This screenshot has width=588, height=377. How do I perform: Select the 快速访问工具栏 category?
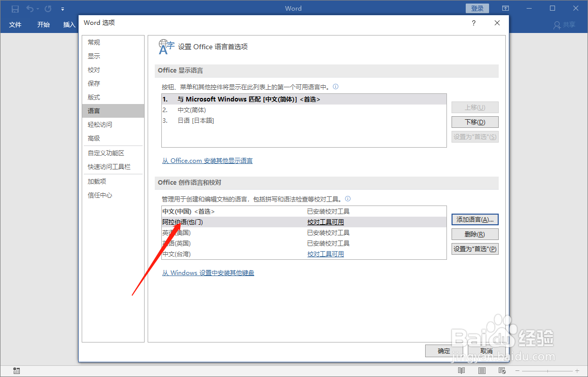click(113, 167)
